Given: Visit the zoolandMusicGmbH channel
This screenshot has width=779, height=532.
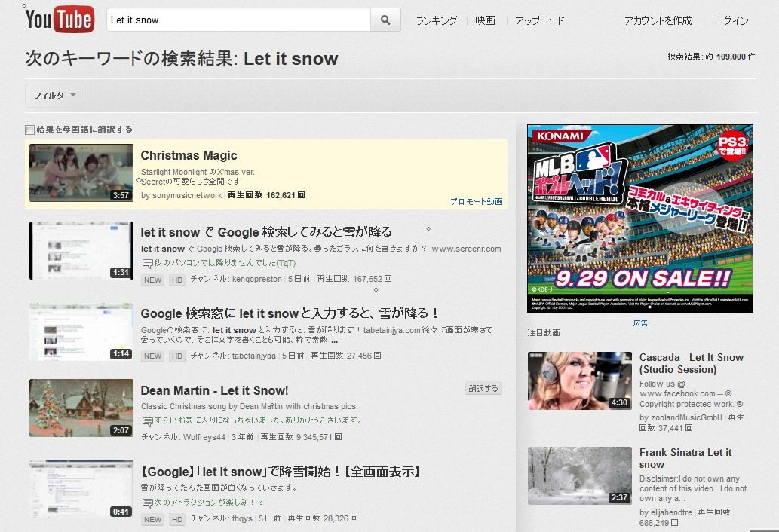Looking at the screenshot, I should click(x=685, y=418).
